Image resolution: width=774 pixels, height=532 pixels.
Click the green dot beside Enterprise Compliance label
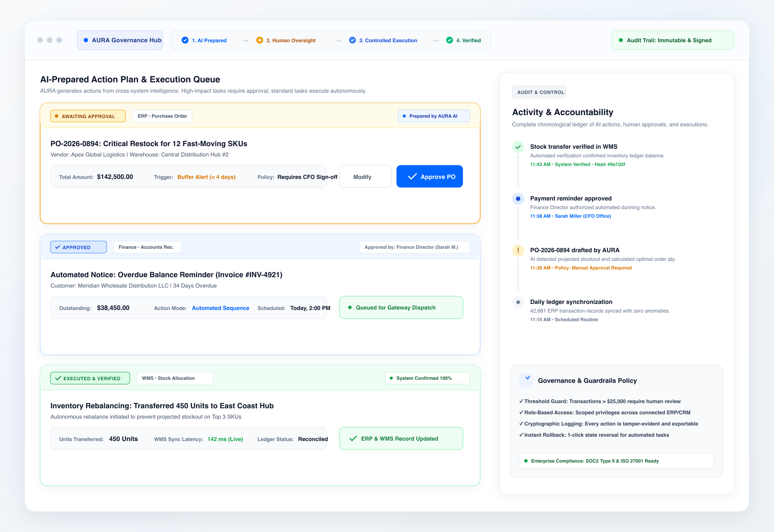coord(526,461)
